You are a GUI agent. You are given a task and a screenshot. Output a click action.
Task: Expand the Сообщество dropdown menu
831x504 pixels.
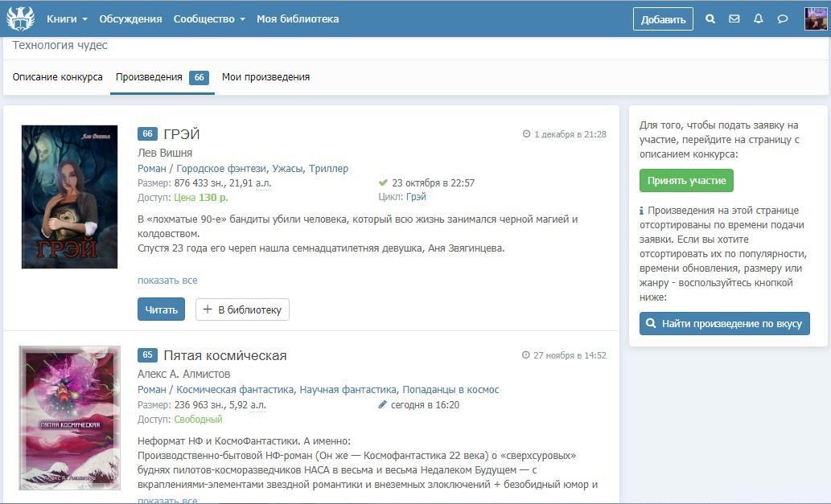click(209, 19)
